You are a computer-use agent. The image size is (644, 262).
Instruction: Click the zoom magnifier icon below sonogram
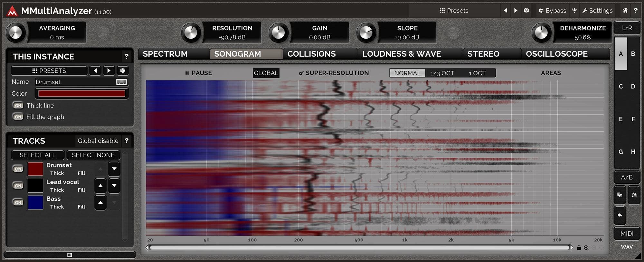tap(586, 248)
